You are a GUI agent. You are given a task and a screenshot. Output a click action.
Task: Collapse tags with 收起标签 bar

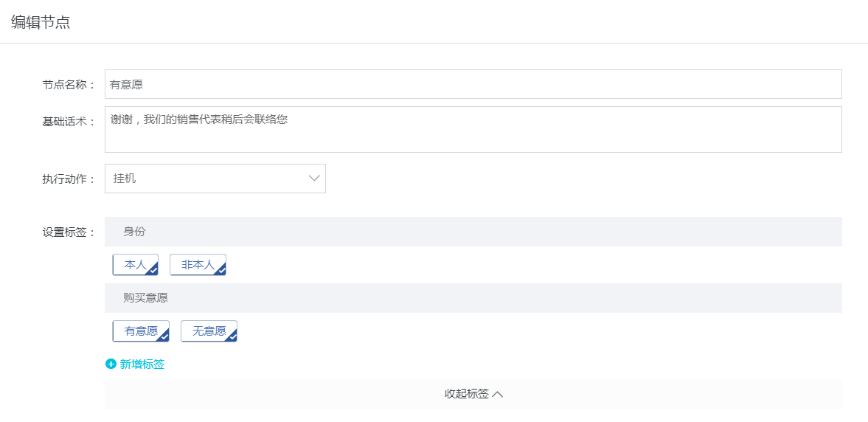[473, 394]
